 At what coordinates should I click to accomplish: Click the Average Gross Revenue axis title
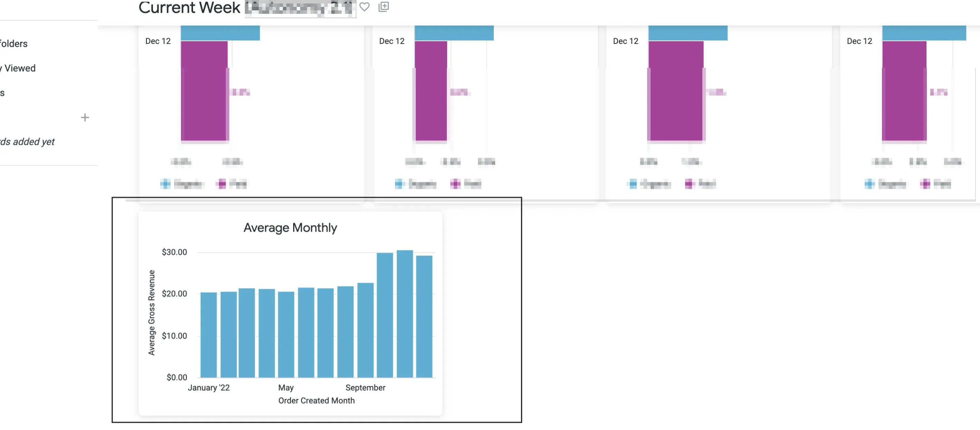click(x=151, y=313)
